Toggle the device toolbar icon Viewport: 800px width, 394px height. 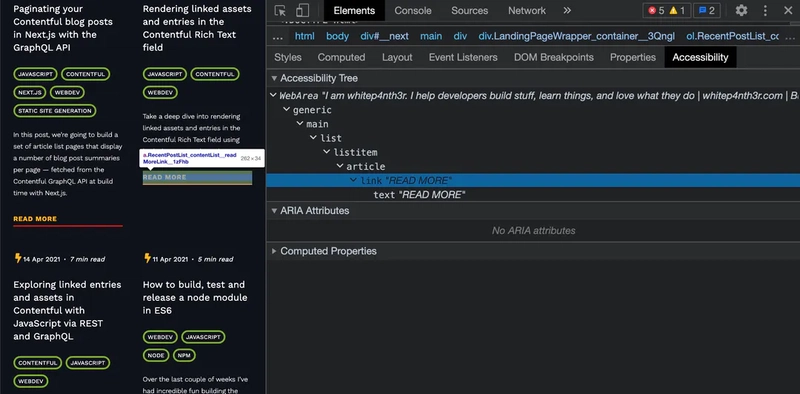[303, 10]
